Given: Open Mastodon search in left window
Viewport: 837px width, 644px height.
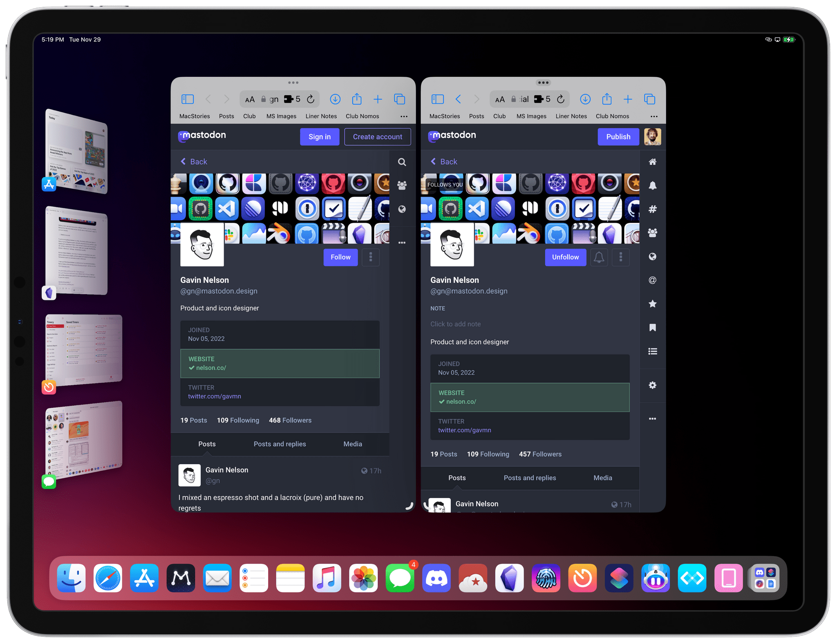Looking at the screenshot, I should tap(402, 162).
